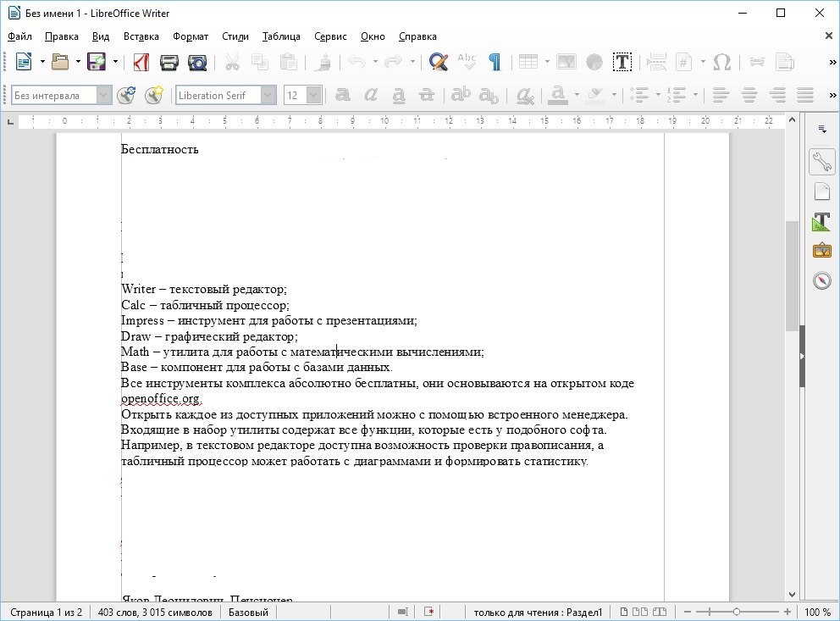The width and height of the screenshot is (840, 621).
Task: Open the sidebar Gallery icon
Action: [x=821, y=251]
